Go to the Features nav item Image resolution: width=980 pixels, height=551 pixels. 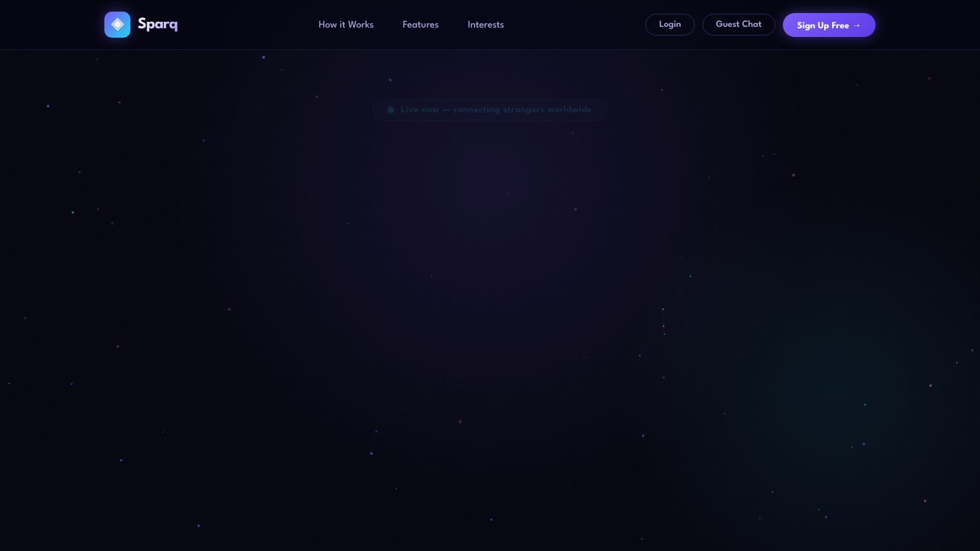click(420, 25)
